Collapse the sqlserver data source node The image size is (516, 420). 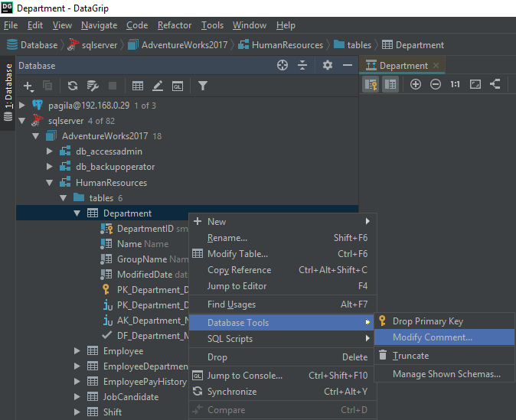[x=21, y=120]
